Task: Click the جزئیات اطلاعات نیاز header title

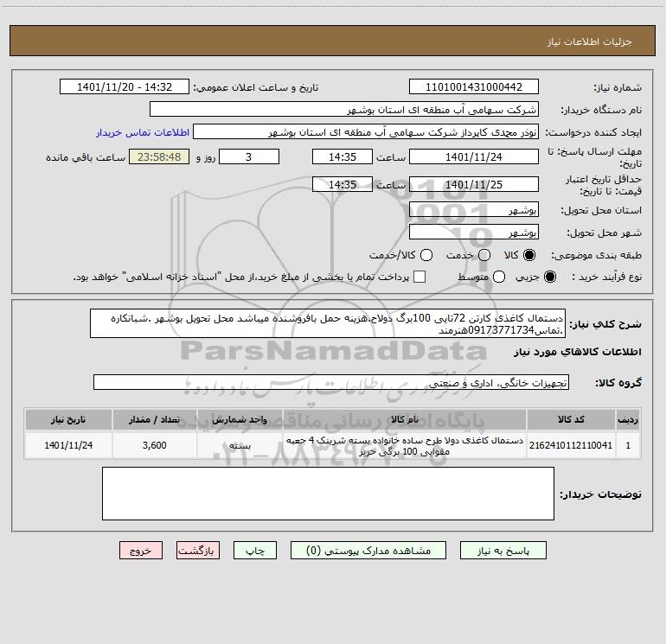Action: coord(590,41)
